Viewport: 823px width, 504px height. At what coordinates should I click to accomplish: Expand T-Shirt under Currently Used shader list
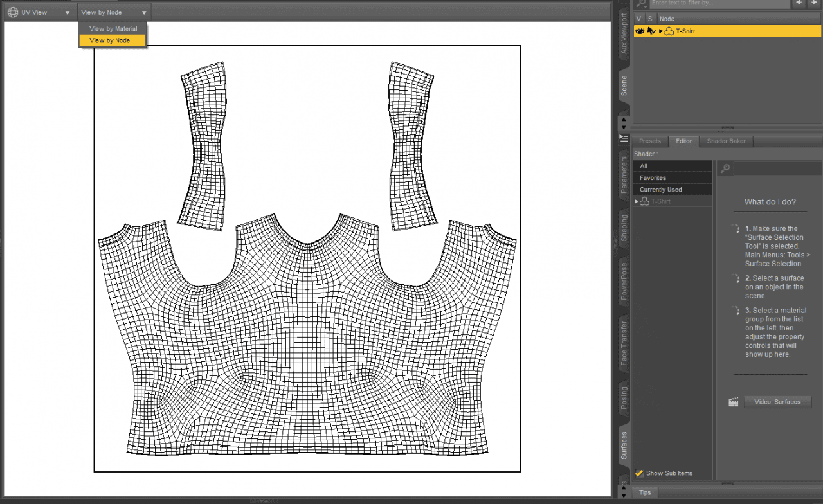point(637,201)
